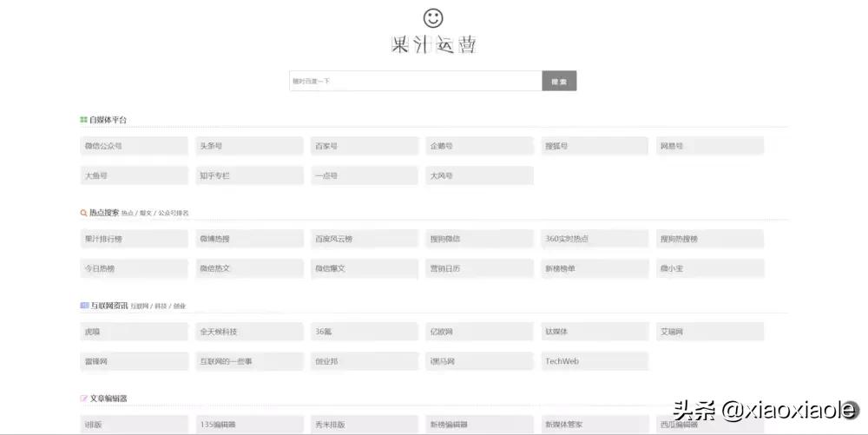Click the gray 搜索 search button
Image resolution: width=868 pixels, height=435 pixels.
[559, 81]
